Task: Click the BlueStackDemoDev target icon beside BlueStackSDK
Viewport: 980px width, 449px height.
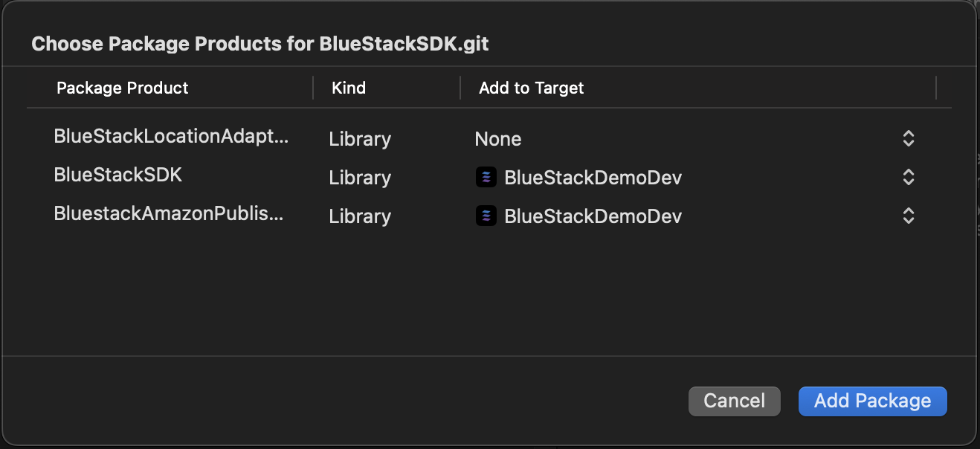Action: [486, 177]
